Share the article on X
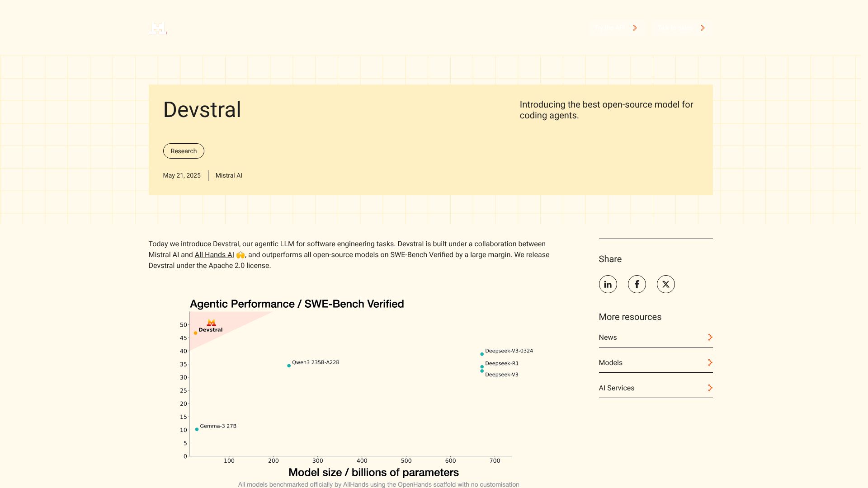This screenshot has height=488, width=868. (665, 284)
